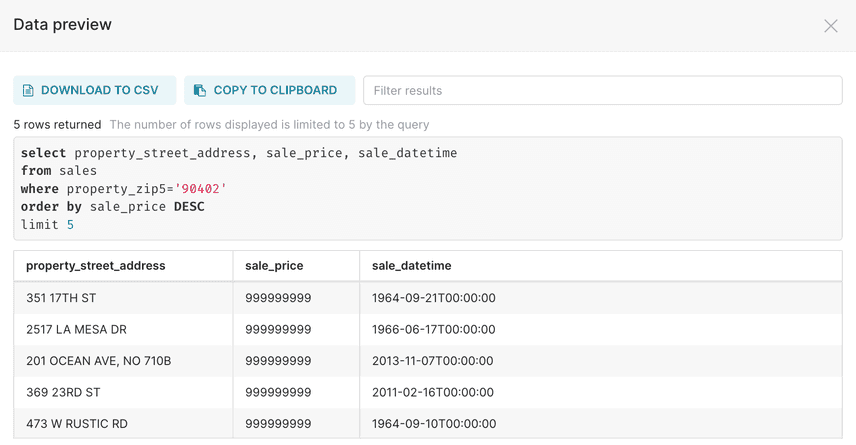Click the 'order by sale_price DESC' query line

pos(112,207)
